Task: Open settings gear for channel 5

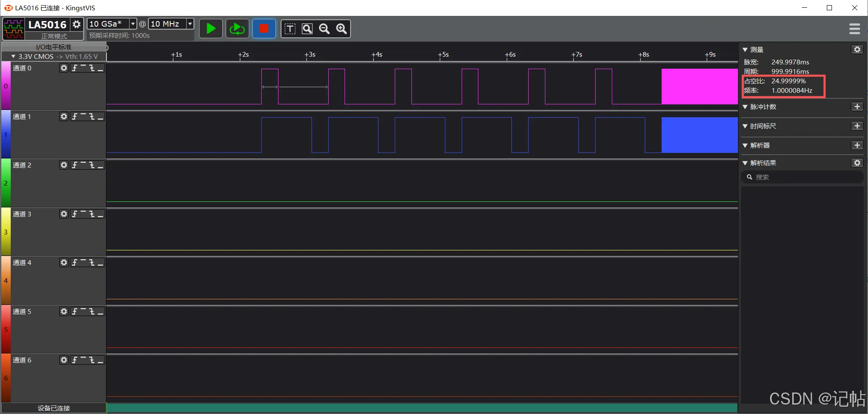Action: pos(64,311)
